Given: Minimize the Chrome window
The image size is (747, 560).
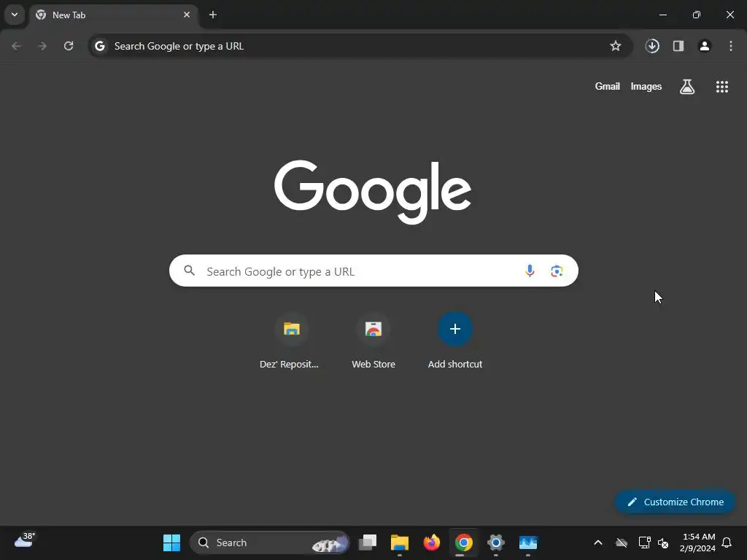Looking at the screenshot, I should [x=662, y=15].
